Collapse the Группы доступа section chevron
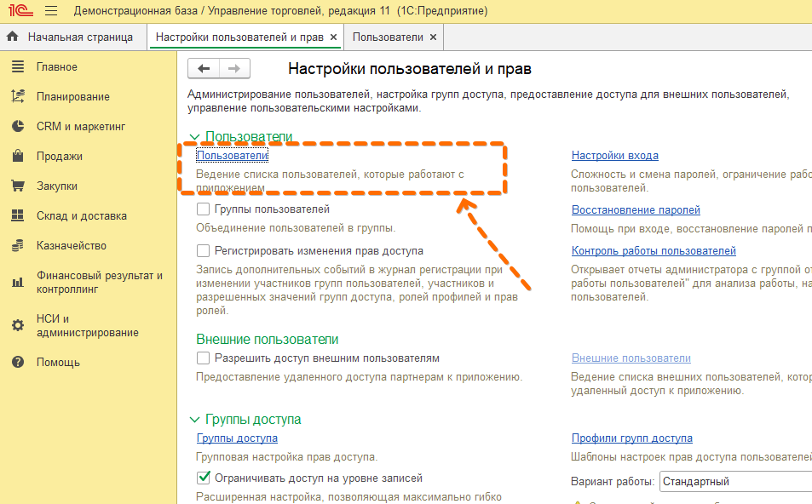This screenshot has height=504, width=812. [194, 420]
